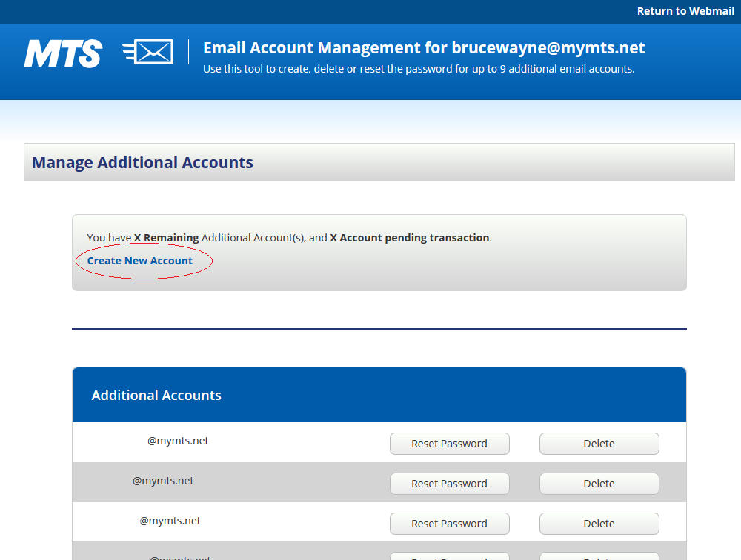Click the Additional Accounts table header
Viewport: 741px width, 560px height.
coord(379,395)
